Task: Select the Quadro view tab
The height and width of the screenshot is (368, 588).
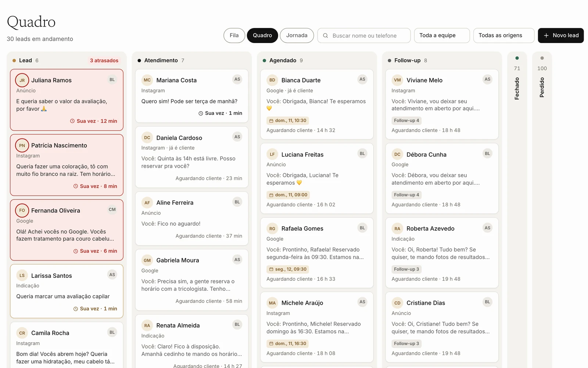Action: point(262,35)
